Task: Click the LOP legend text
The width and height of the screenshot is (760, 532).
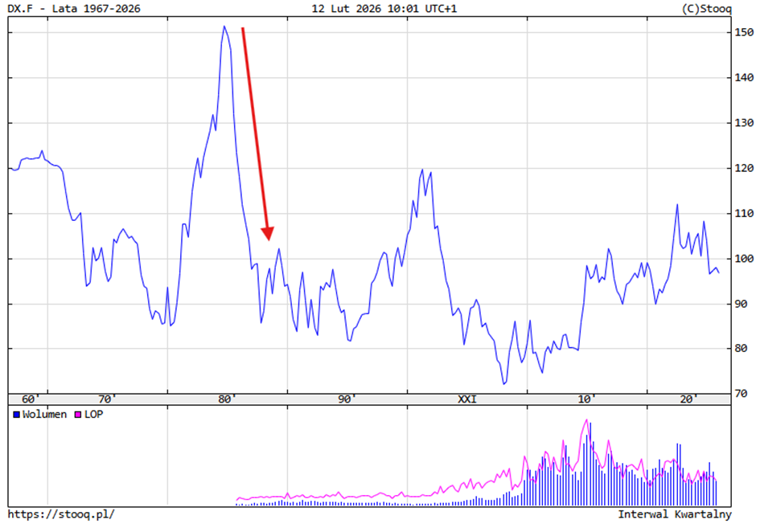Action: (x=93, y=415)
